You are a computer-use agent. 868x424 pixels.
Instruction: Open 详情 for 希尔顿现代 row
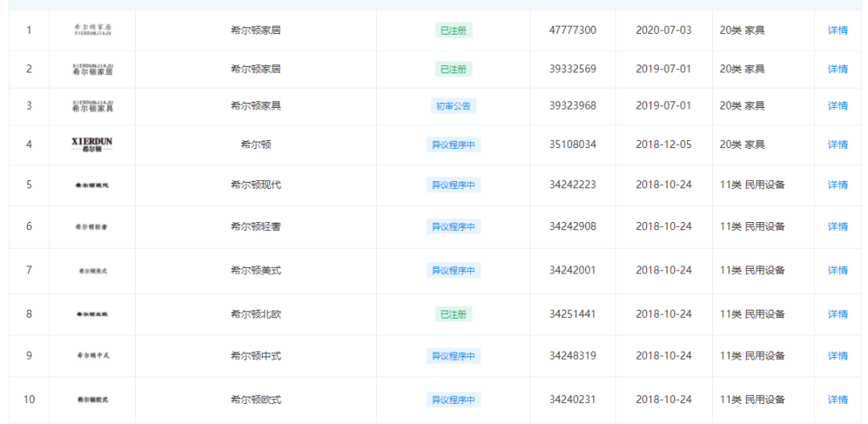[x=837, y=184]
